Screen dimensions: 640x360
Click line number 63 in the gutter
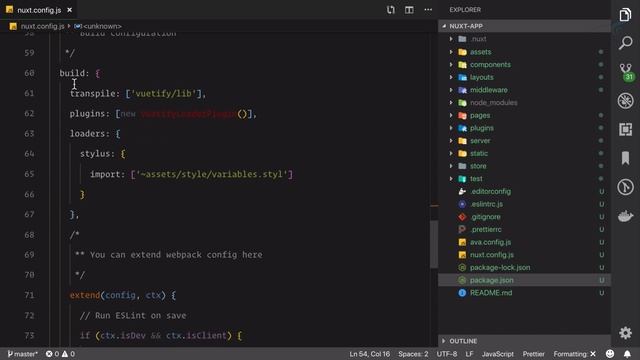[29, 133]
